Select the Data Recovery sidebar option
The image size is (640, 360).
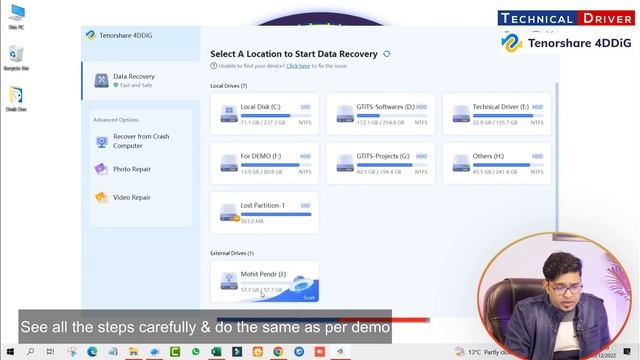[x=141, y=80]
